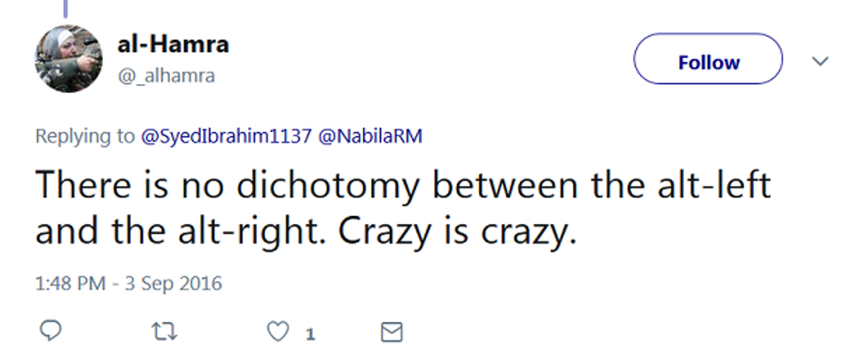
Task: Open al-Hamra's profile picture
Action: [x=67, y=59]
